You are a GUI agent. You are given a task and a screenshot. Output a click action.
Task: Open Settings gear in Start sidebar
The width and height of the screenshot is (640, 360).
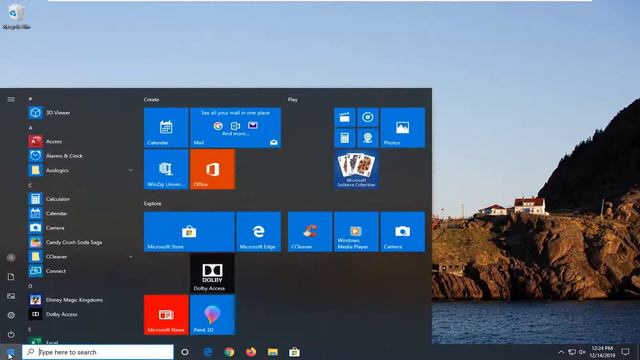[x=11, y=315]
